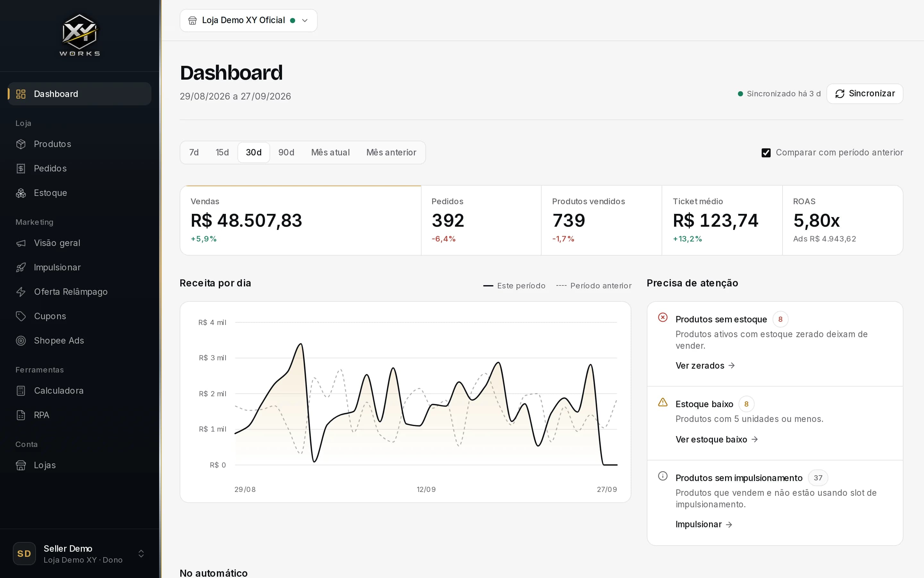
Task: Click the warning triangle by Estoque baixo
Action: [x=663, y=402]
